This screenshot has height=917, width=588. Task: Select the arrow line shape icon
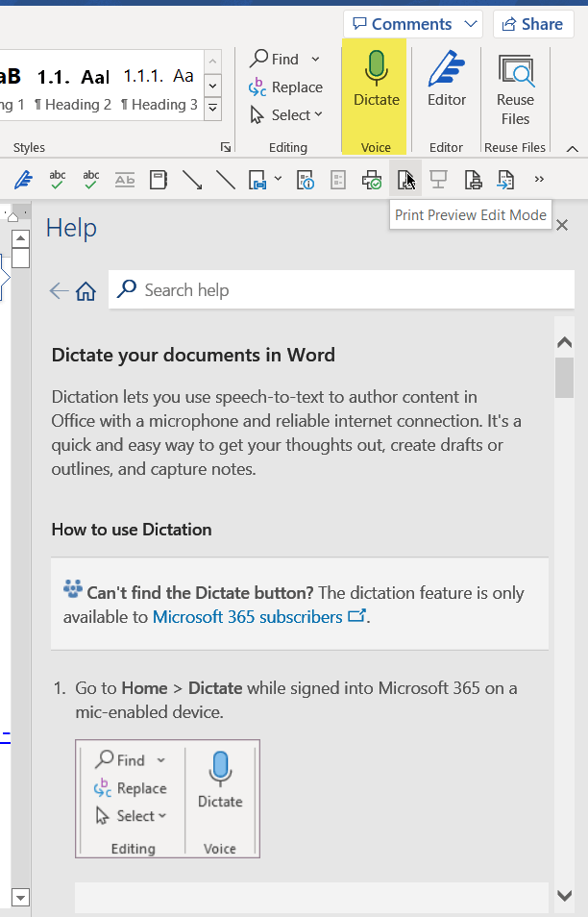click(x=192, y=180)
